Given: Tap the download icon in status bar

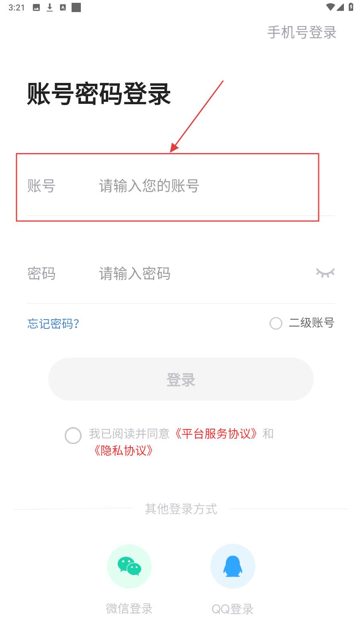Looking at the screenshot, I should (49, 8).
